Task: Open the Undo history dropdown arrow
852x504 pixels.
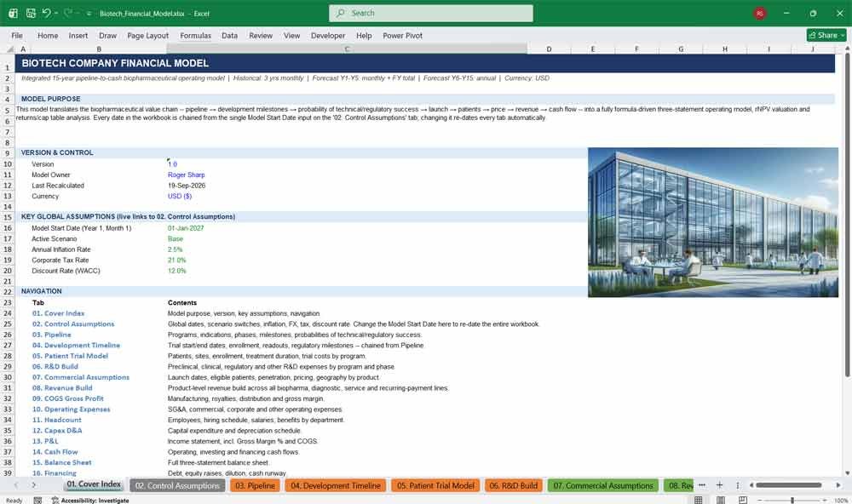Action: coord(56,13)
